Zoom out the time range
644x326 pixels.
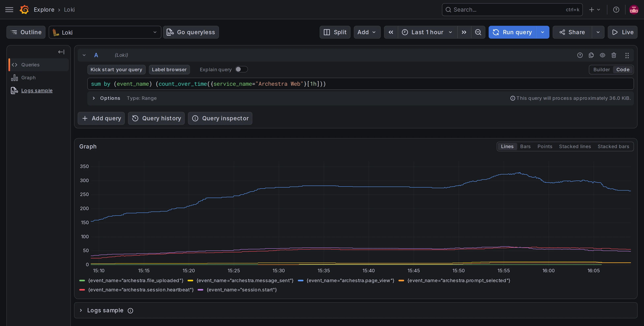pos(478,32)
